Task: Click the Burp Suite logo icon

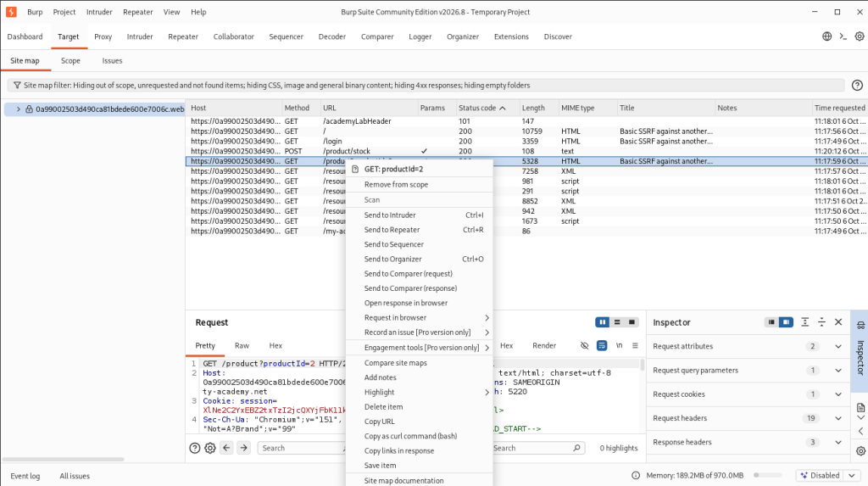Action: [x=11, y=12]
